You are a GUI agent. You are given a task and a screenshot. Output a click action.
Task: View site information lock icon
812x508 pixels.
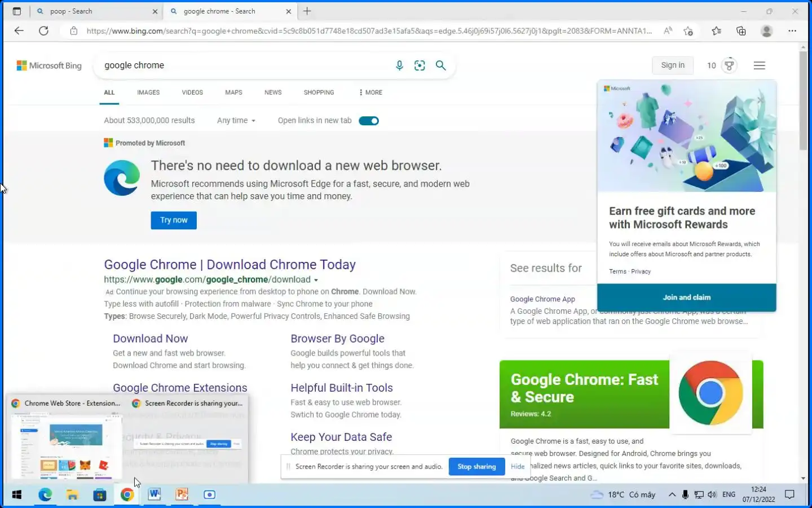[x=73, y=31]
